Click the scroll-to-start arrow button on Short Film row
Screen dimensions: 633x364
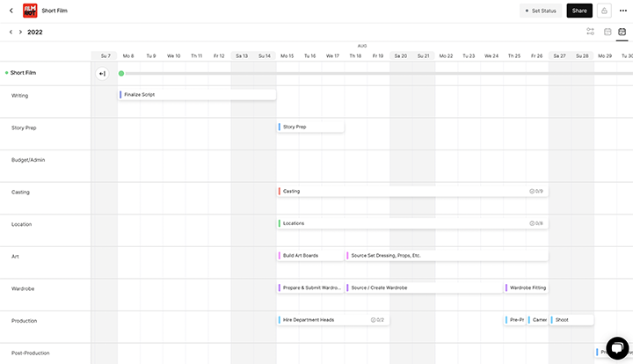(x=102, y=74)
